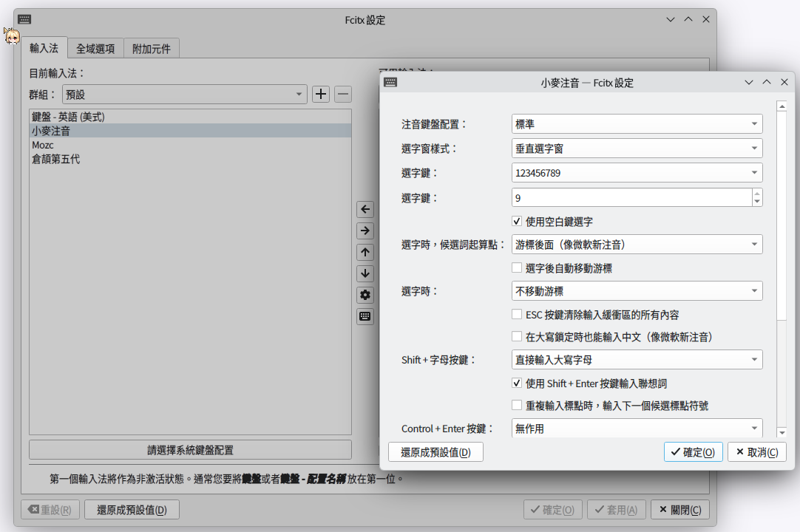Viewport: 800px width, 532px height.
Task: Toggle 使用空白鍵選字 checkbox
Action: pos(517,222)
